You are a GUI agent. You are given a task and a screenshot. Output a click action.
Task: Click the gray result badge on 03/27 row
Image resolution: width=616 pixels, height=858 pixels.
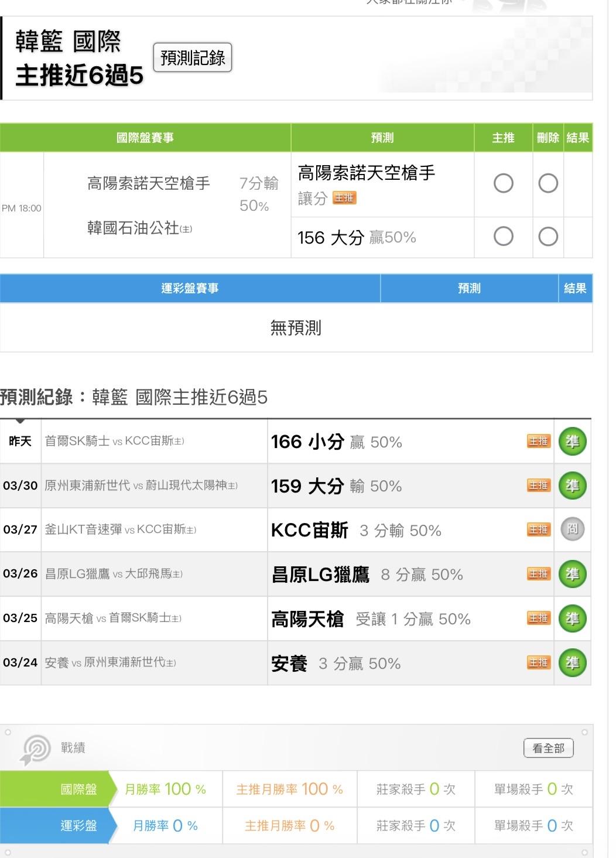click(x=572, y=530)
